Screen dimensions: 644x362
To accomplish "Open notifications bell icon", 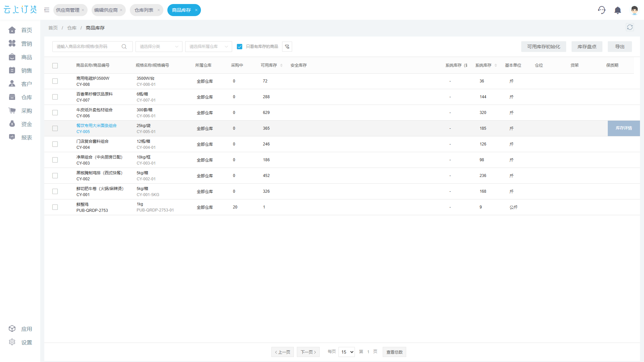I will (618, 10).
